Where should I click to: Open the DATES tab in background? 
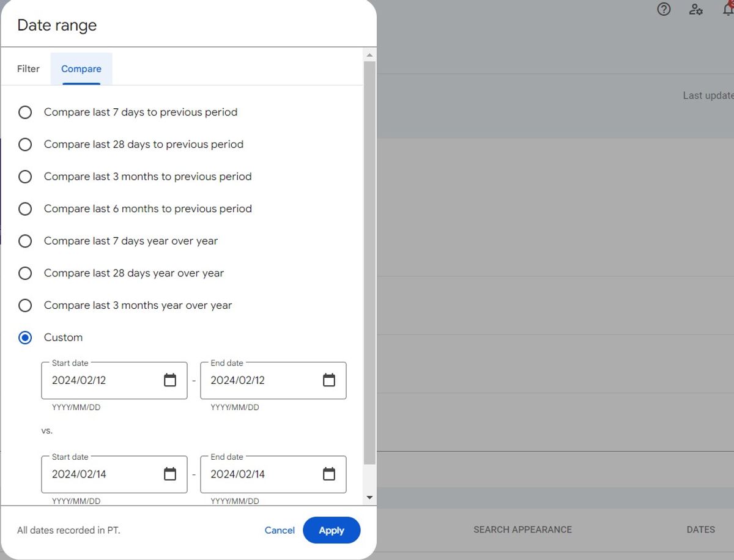click(x=701, y=530)
